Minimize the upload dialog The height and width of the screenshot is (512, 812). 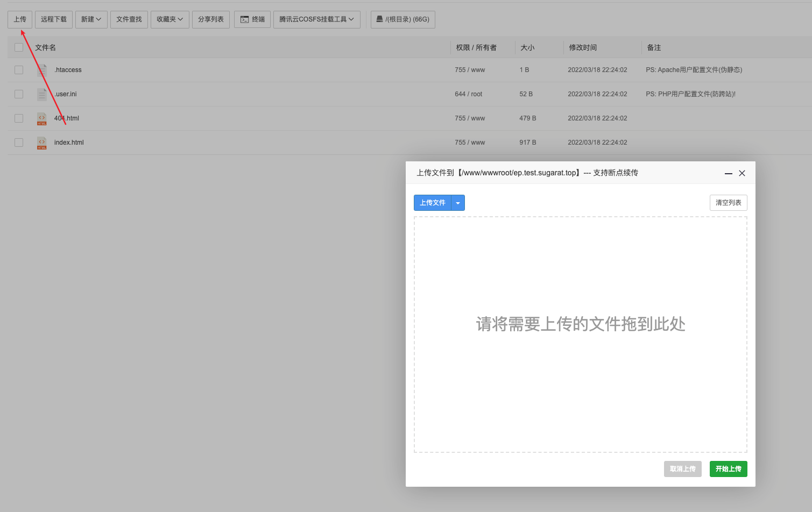click(x=729, y=173)
